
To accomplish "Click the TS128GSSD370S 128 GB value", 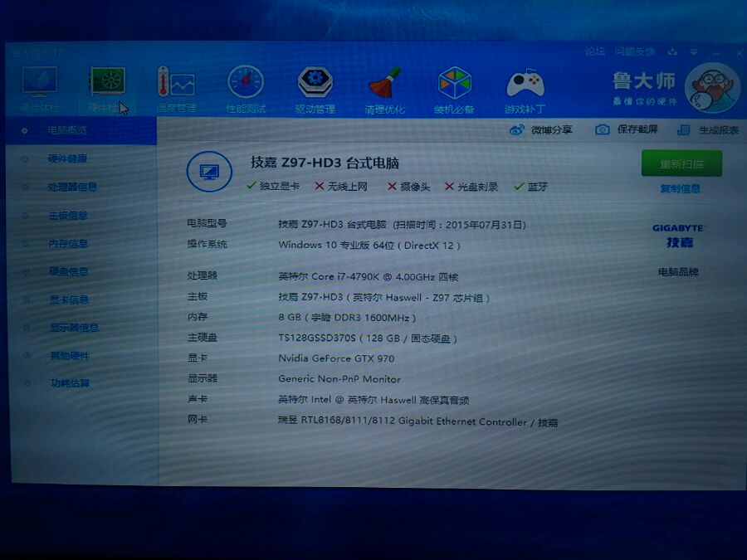I will (368, 338).
